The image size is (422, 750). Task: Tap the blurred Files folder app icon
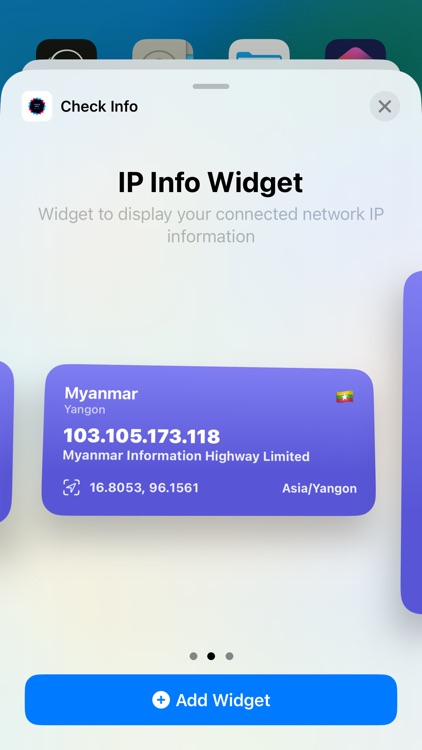[259, 50]
